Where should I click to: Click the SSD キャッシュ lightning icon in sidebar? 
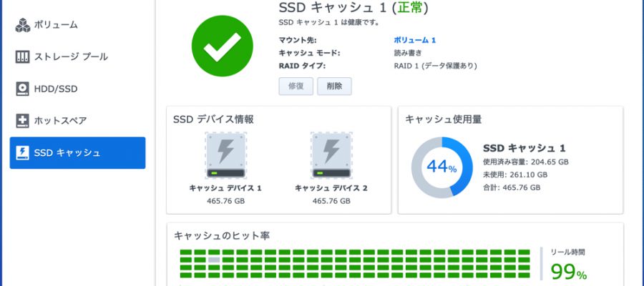(x=23, y=152)
